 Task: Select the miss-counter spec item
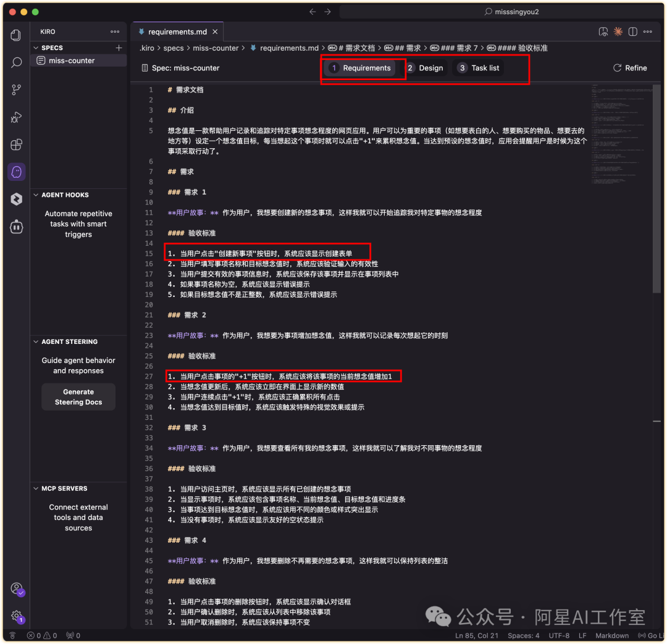point(79,61)
